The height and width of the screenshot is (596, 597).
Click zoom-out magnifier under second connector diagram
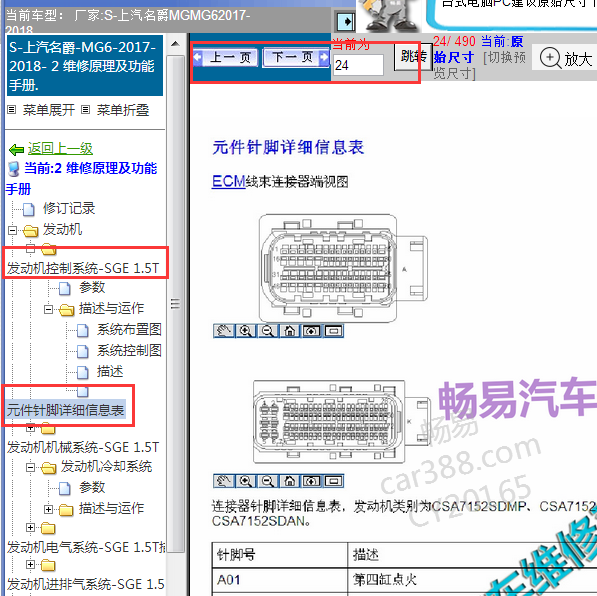[x=268, y=481]
